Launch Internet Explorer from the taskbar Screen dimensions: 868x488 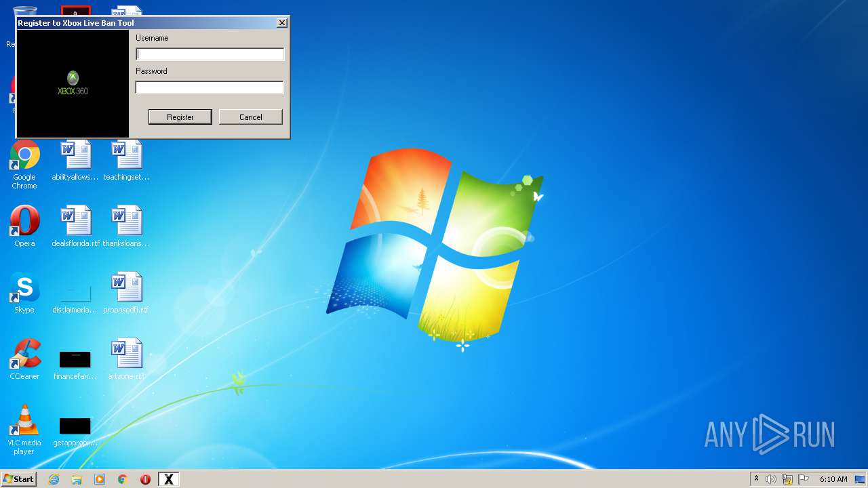54,479
